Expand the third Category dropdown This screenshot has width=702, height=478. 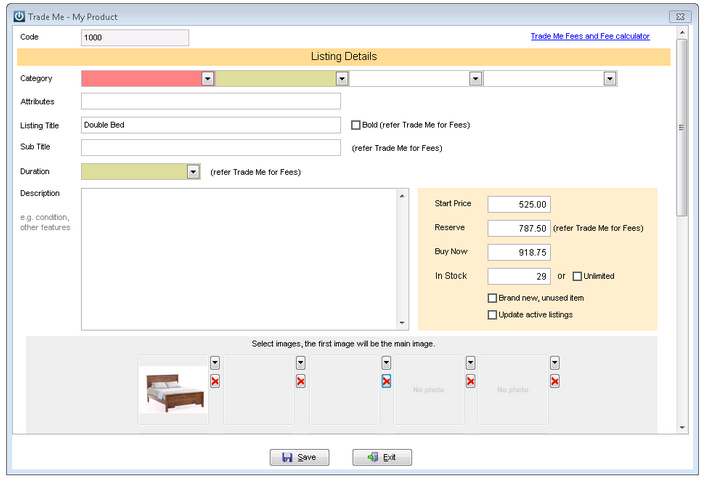(x=475, y=79)
